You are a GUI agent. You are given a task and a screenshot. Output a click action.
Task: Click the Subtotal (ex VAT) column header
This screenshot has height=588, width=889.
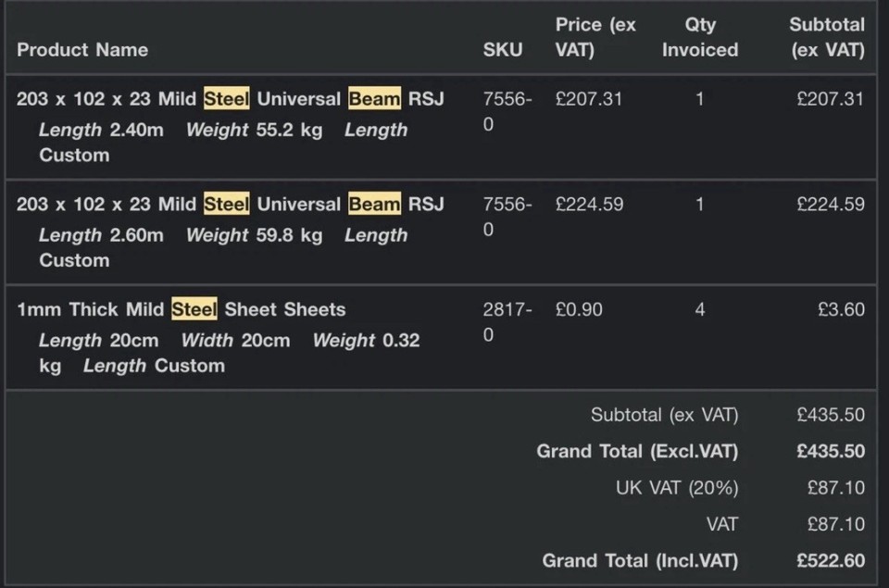[827, 37]
